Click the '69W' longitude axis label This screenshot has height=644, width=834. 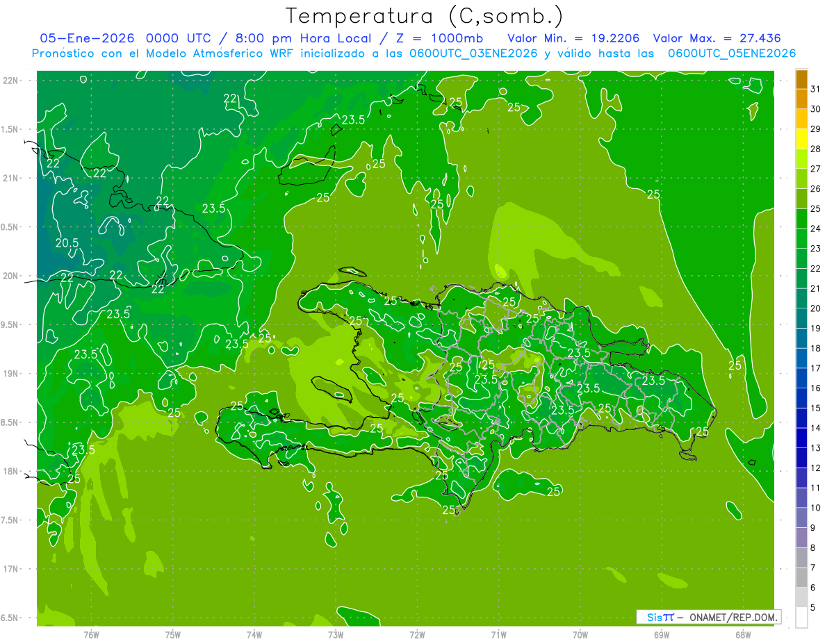[662, 634]
